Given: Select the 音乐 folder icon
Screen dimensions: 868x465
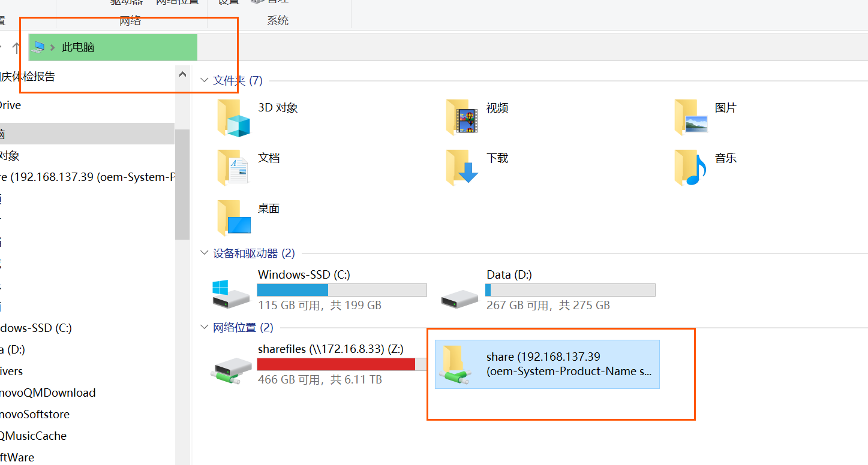Looking at the screenshot, I should pyautogui.click(x=691, y=168).
